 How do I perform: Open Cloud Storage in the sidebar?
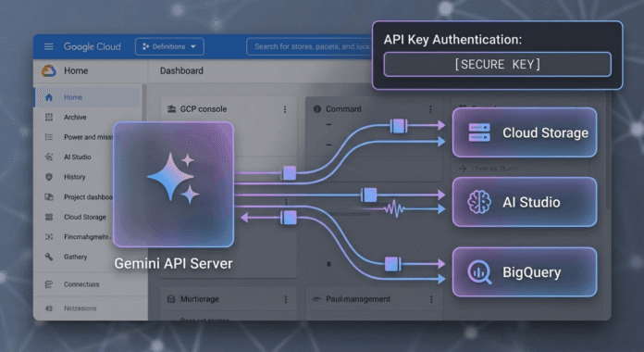[x=84, y=217]
